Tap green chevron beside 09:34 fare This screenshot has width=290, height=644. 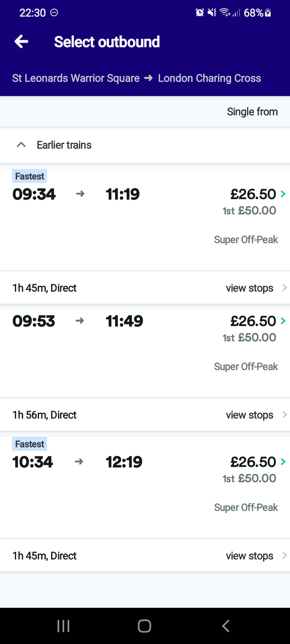pyautogui.click(x=283, y=194)
